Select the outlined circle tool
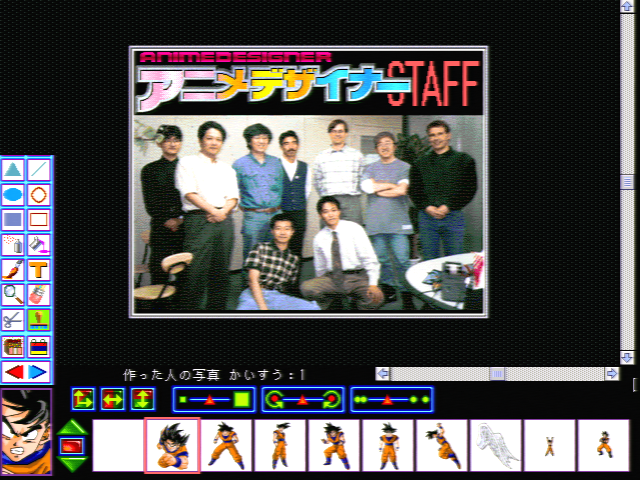The width and height of the screenshot is (640, 480). click(39, 195)
